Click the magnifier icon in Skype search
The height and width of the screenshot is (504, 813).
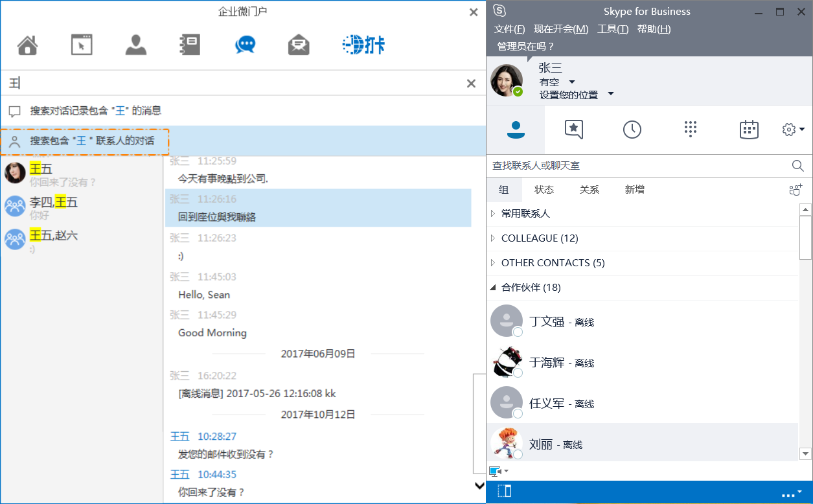point(798,166)
